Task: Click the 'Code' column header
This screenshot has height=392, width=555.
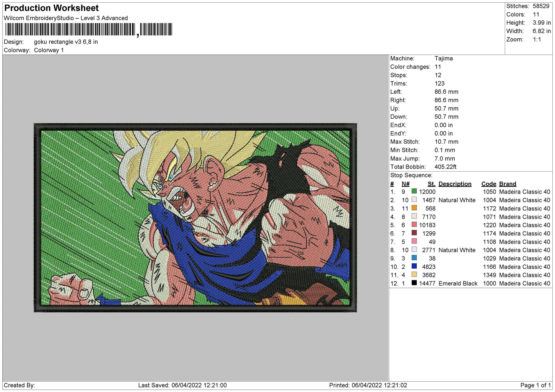Action: [489, 184]
